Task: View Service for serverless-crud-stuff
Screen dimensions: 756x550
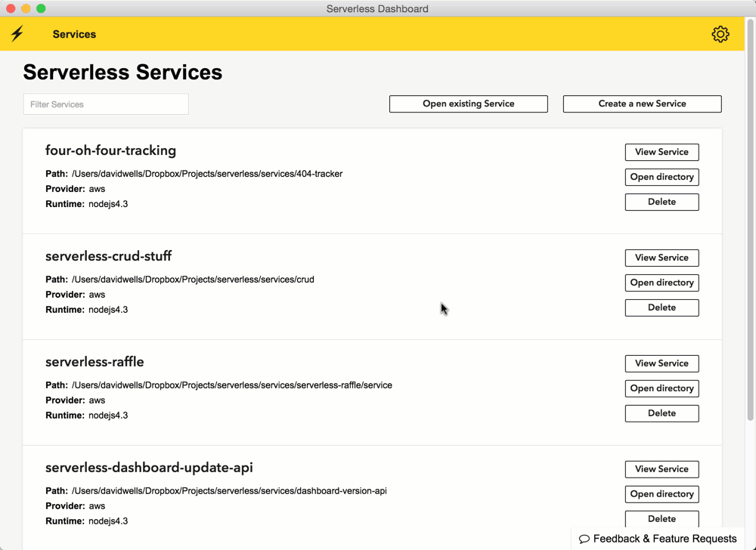Action: click(661, 258)
